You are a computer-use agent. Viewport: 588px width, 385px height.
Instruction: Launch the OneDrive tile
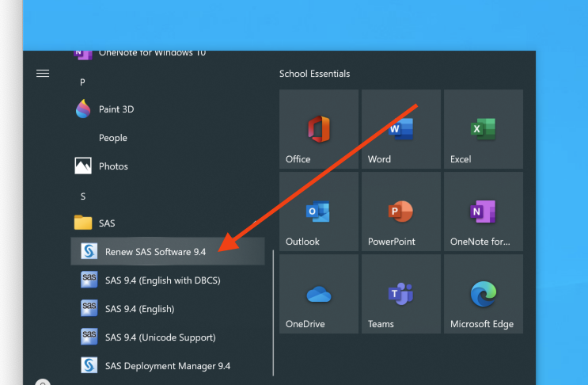point(318,294)
